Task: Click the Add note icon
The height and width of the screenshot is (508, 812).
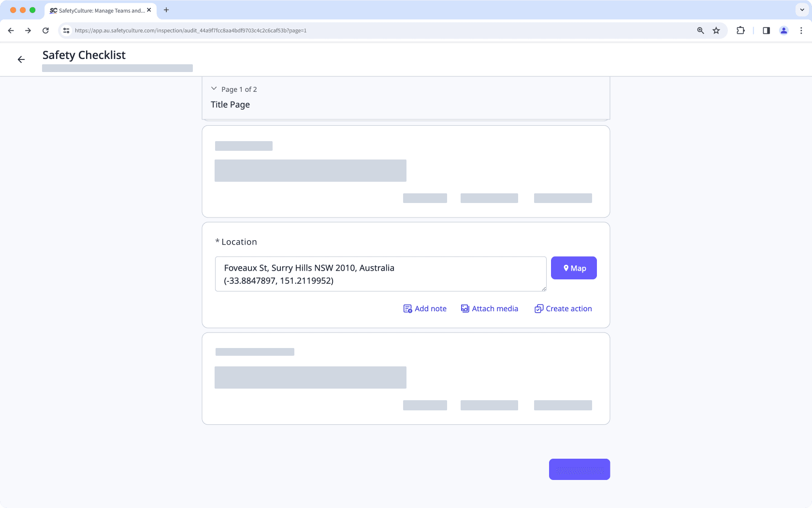Action: pos(407,309)
